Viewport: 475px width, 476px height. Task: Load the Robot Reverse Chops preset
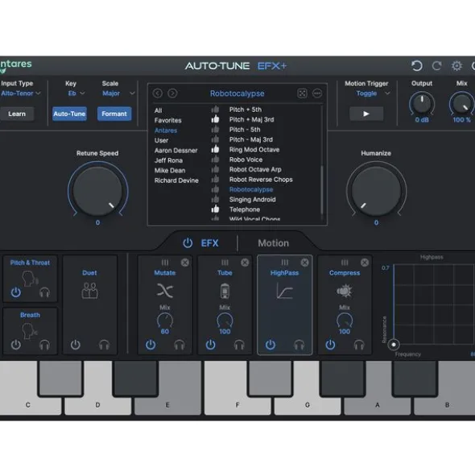pyautogui.click(x=261, y=180)
